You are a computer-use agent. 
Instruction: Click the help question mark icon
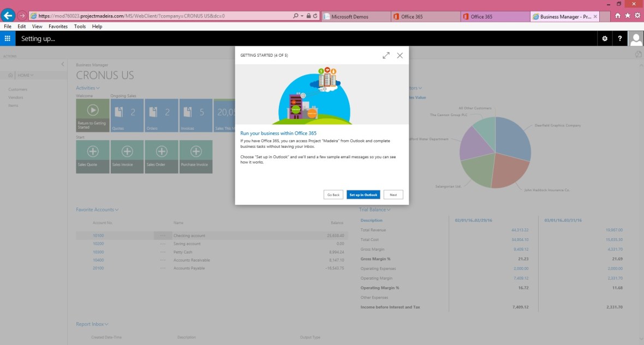tap(620, 39)
